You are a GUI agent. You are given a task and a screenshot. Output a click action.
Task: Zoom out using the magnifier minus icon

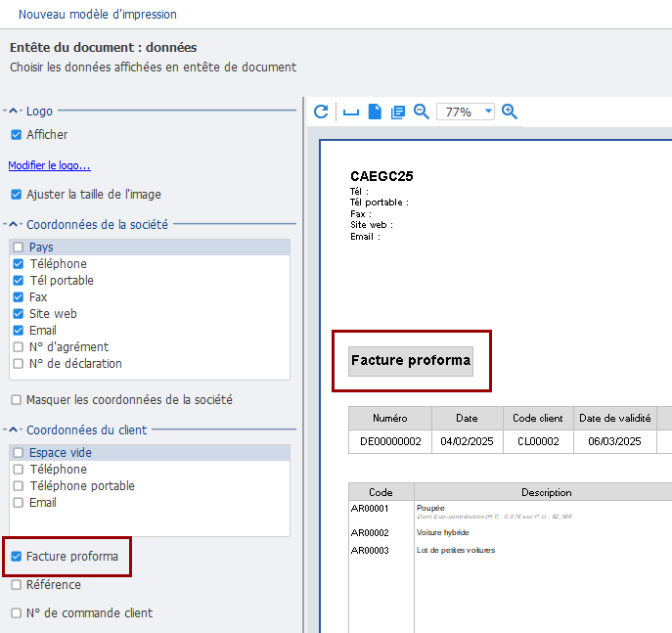422,112
